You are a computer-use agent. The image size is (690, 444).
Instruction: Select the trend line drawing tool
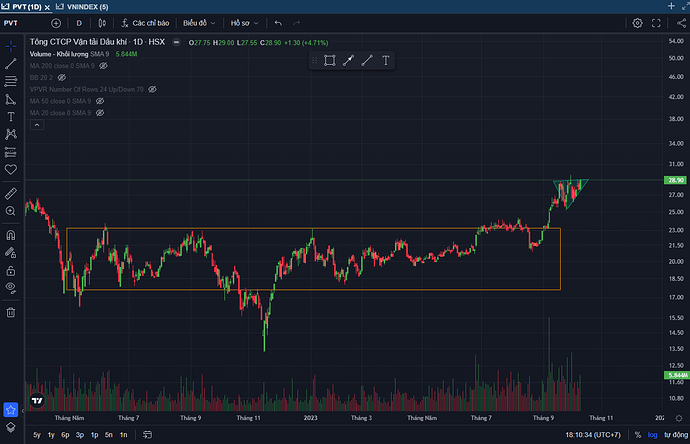pyautogui.click(x=11, y=62)
